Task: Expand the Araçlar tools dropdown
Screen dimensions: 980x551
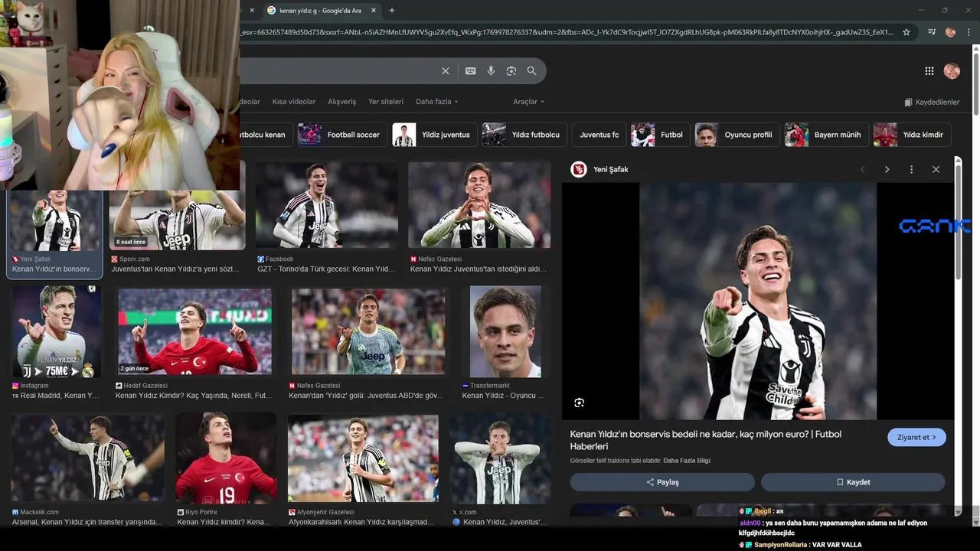Action: click(528, 102)
